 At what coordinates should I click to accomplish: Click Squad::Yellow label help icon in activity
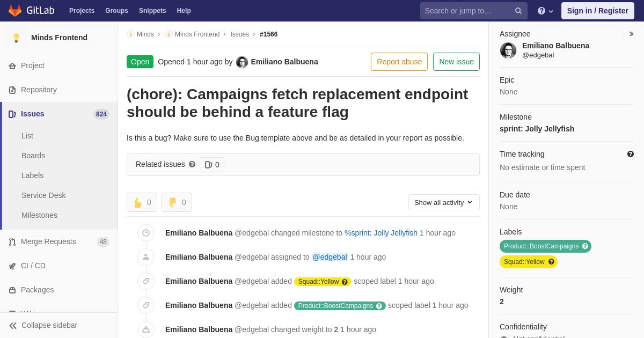pos(345,282)
